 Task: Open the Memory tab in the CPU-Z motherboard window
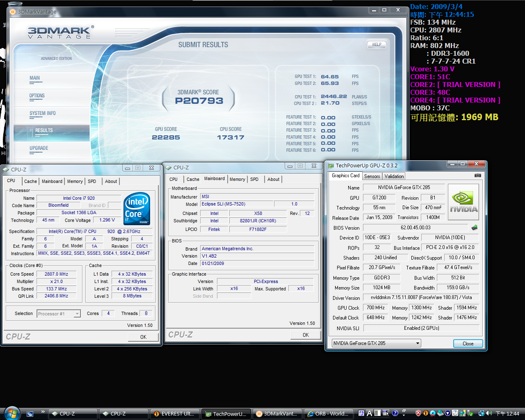pyautogui.click(x=237, y=179)
